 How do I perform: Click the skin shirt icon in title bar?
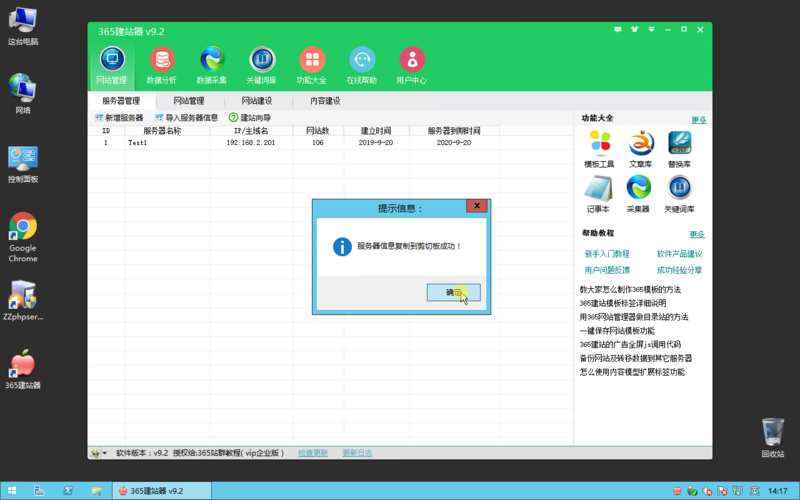click(634, 30)
